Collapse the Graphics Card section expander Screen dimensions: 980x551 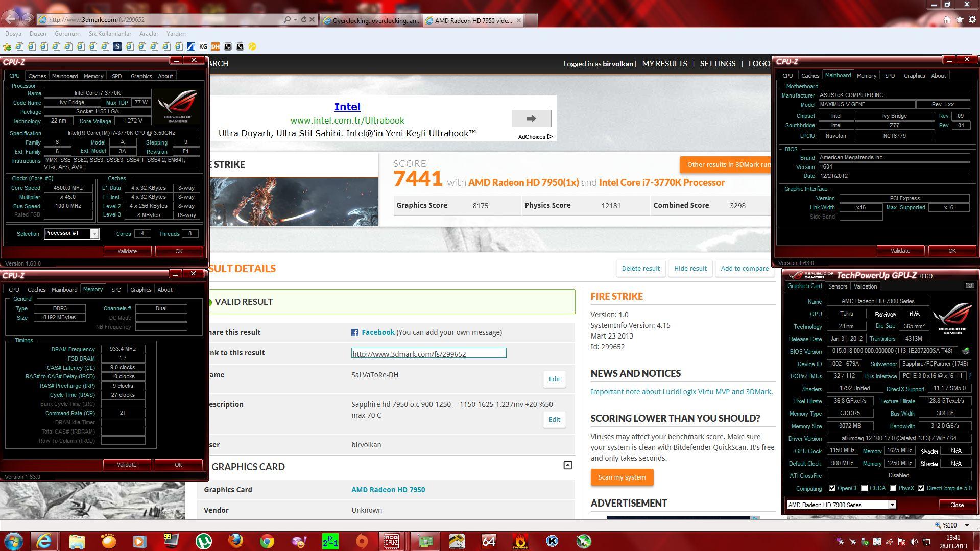click(x=567, y=465)
